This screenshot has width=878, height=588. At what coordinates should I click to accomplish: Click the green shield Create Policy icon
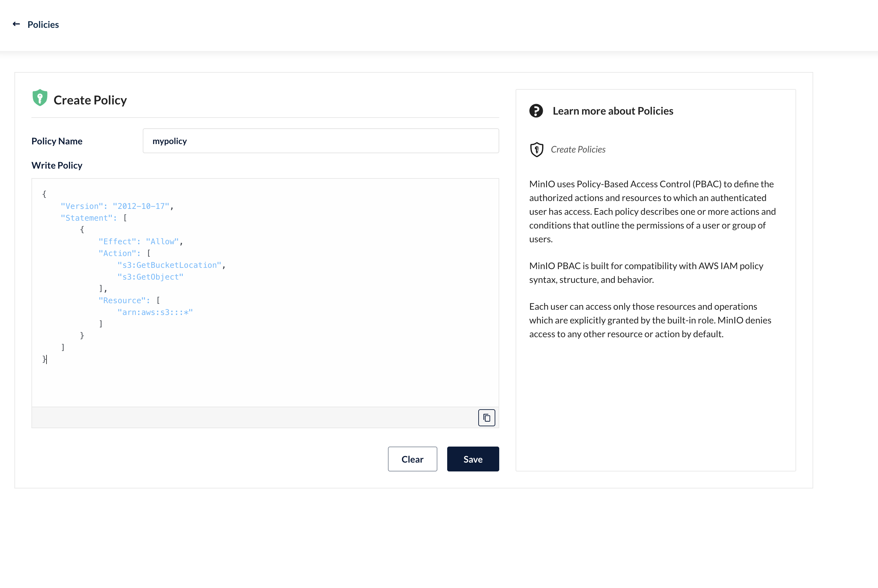pyautogui.click(x=40, y=98)
